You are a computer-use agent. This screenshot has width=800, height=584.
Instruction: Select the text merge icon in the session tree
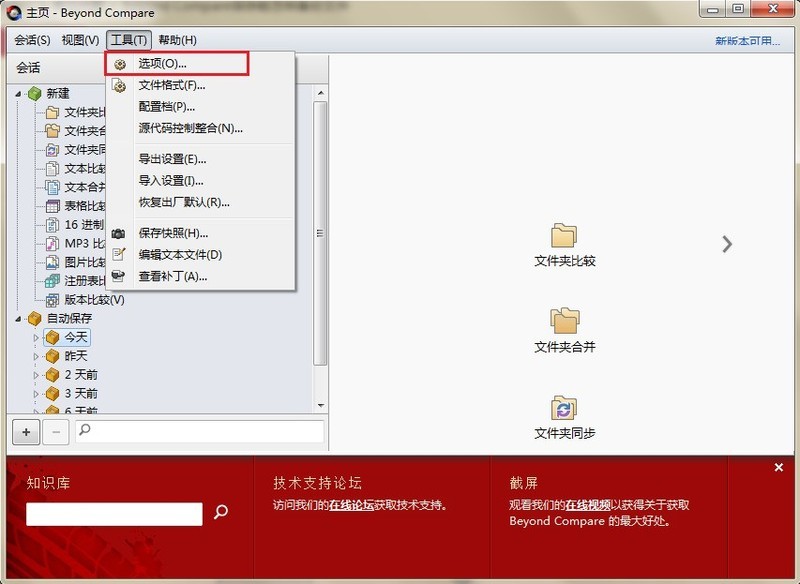coord(52,187)
